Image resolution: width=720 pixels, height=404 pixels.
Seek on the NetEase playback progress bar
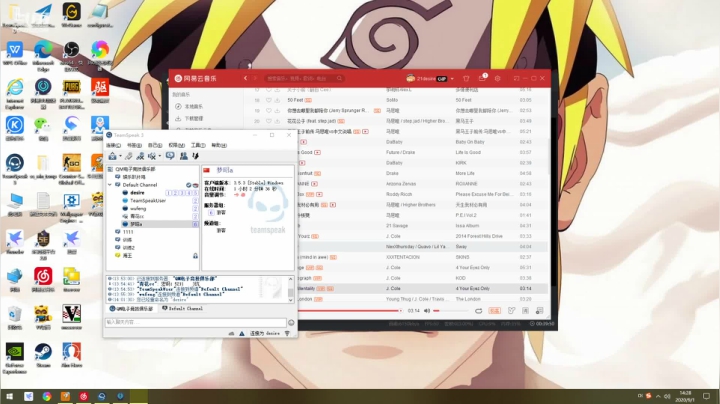click(x=350, y=311)
